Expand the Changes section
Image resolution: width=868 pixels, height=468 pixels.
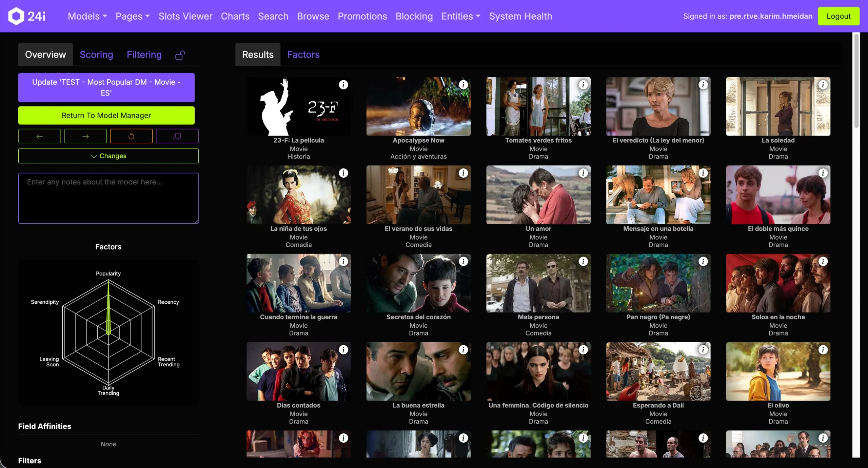(x=108, y=156)
